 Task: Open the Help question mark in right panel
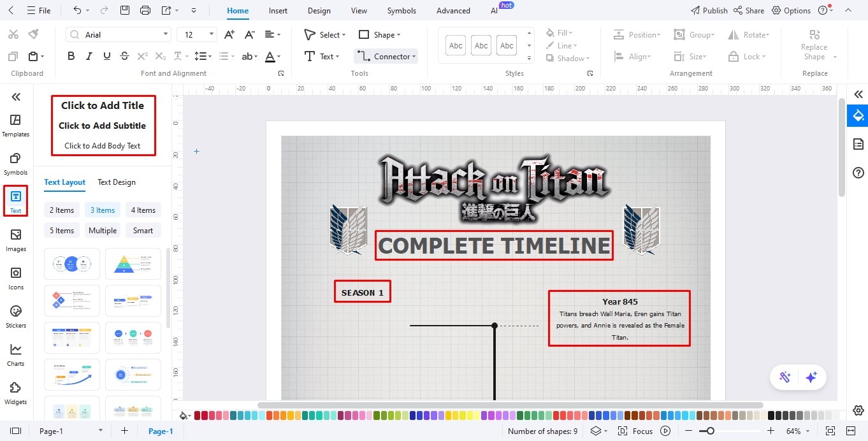858,173
